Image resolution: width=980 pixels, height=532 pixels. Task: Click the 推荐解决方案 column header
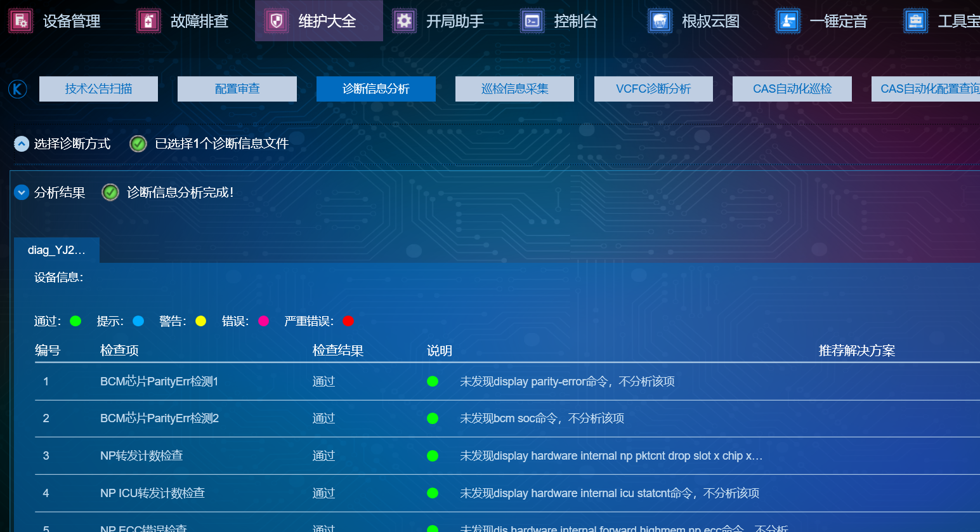point(857,350)
